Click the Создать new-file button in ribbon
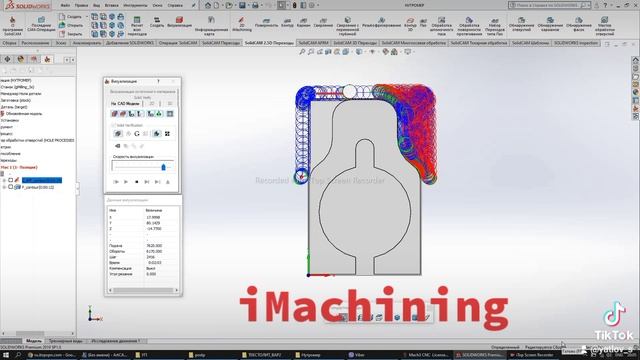The width and height of the screenshot is (640, 360). [70, 17]
